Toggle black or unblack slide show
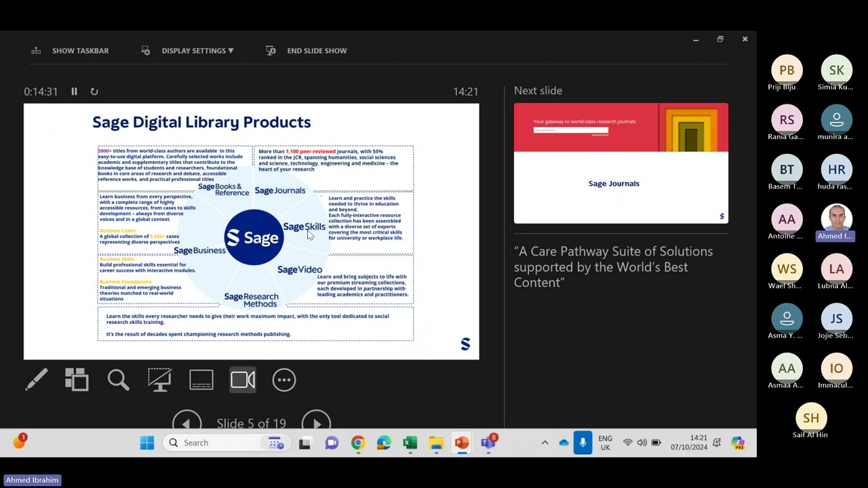The image size is (868, 488). coord(160,380)
